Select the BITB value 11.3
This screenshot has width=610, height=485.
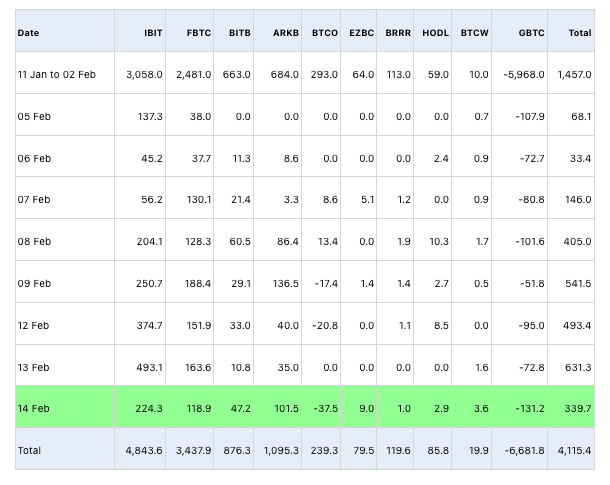click(x=242, y=158)
